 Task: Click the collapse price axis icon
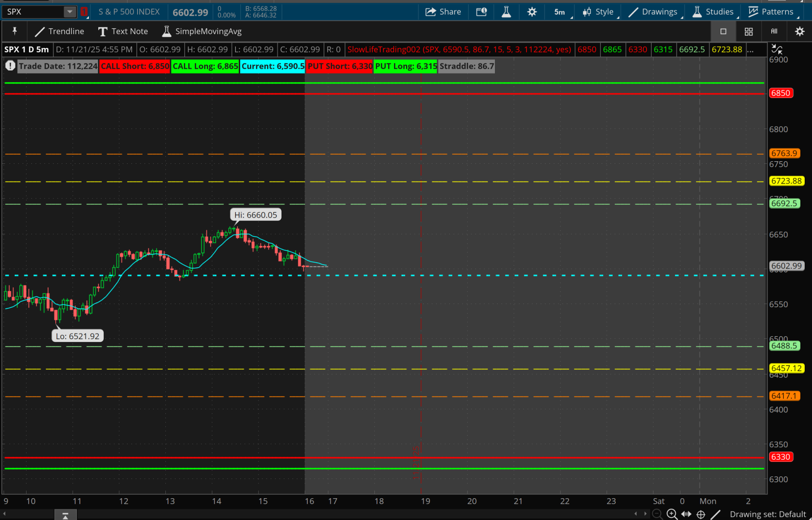pos(777,49)
